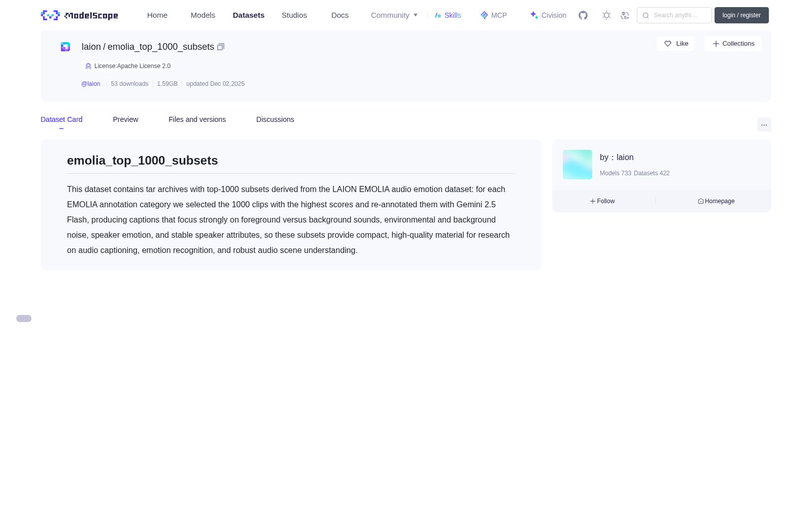Click the license badge icon

88,66
